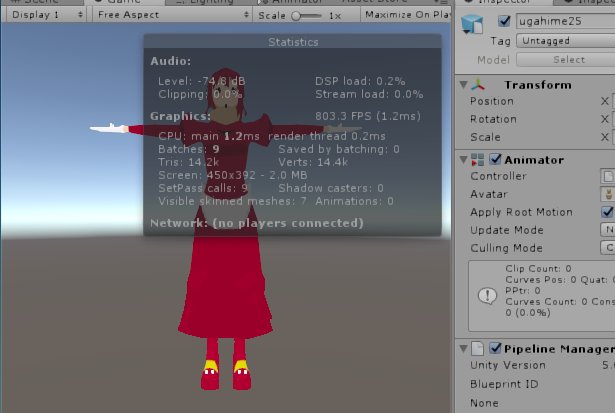Click the Position X label

click(x=605, y=101)
